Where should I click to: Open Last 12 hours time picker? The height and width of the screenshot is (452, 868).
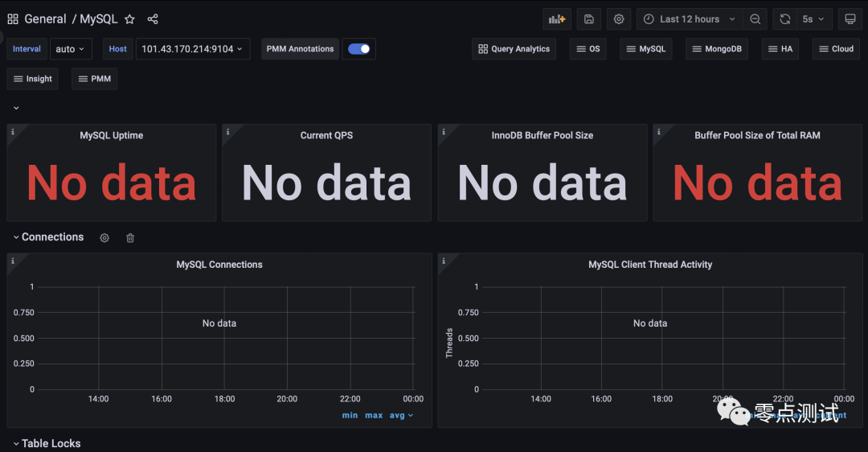pos(690,19)
